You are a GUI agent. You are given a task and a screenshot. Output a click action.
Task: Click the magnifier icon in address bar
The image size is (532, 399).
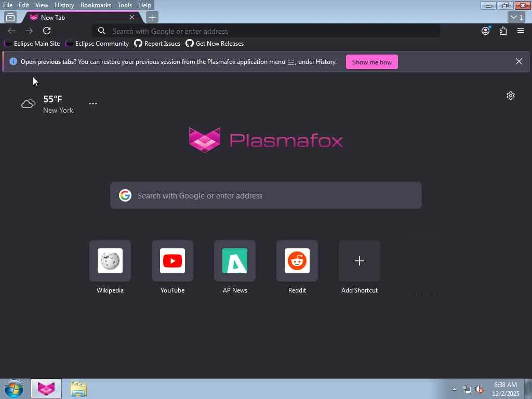pos(101,31)
